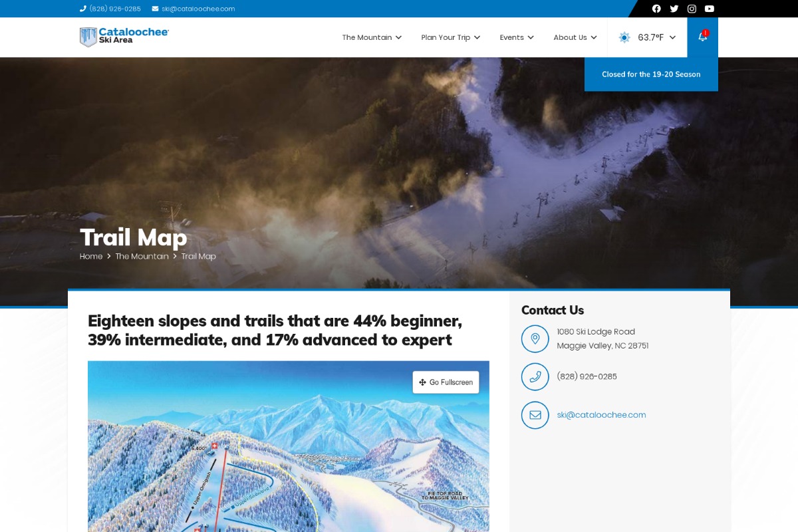
Task: Click the circled phone icon under Contact Us
Action: point(535,376)
